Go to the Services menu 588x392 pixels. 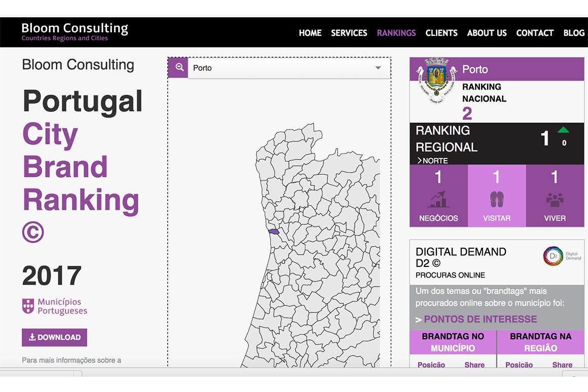point(349,33)
